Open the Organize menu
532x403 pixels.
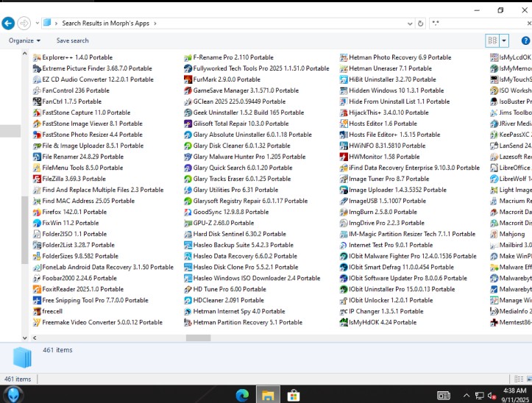[24, 40]
